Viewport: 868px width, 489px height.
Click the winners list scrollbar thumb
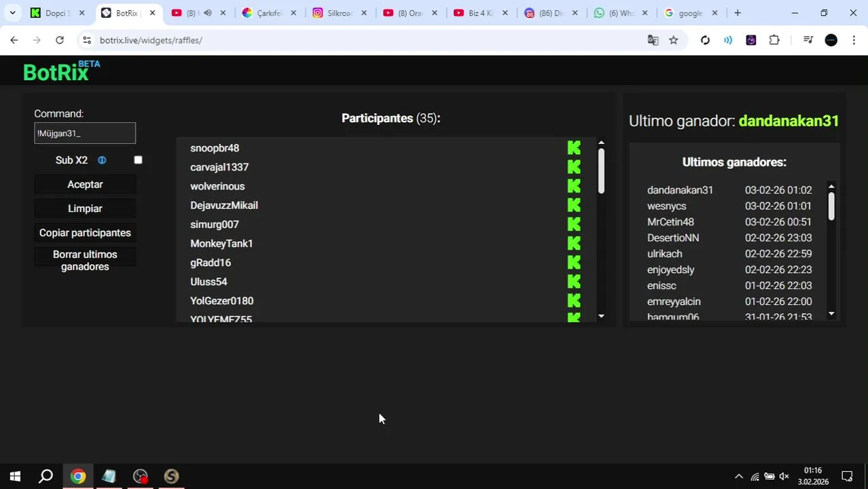click(831, 206)
